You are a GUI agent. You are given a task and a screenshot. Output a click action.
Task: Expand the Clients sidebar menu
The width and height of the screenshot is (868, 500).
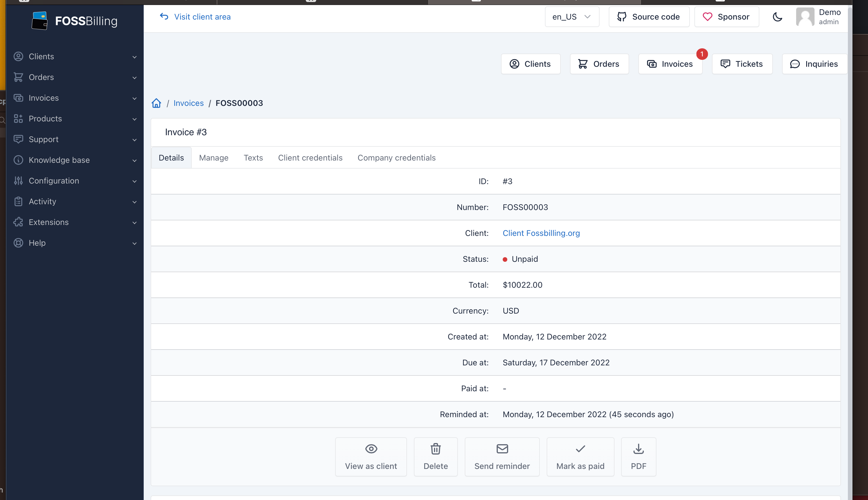(x=75, y=56)
